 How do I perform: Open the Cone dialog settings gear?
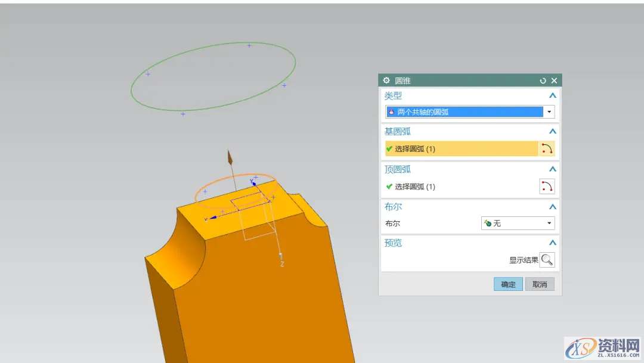386,80
